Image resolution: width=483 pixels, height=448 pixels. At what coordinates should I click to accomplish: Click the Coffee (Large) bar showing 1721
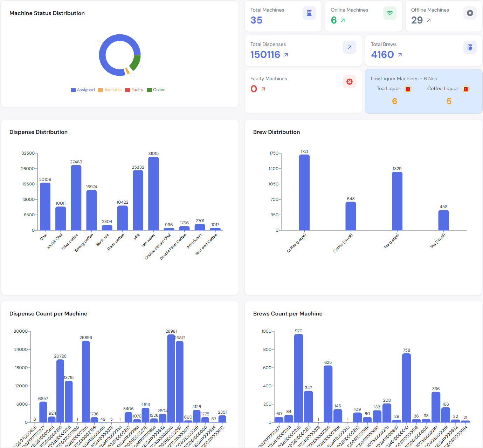(x=304, y=192)
